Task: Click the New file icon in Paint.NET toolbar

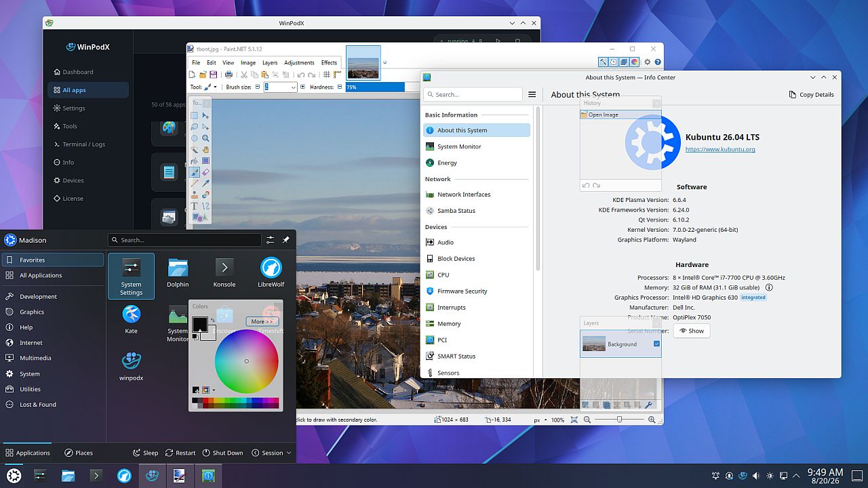Action: pos(192,75)
